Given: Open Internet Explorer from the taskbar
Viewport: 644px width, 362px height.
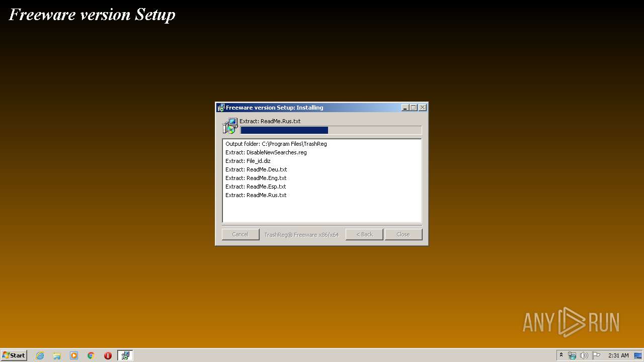Looking at the screenshot, I should point(40,355).
